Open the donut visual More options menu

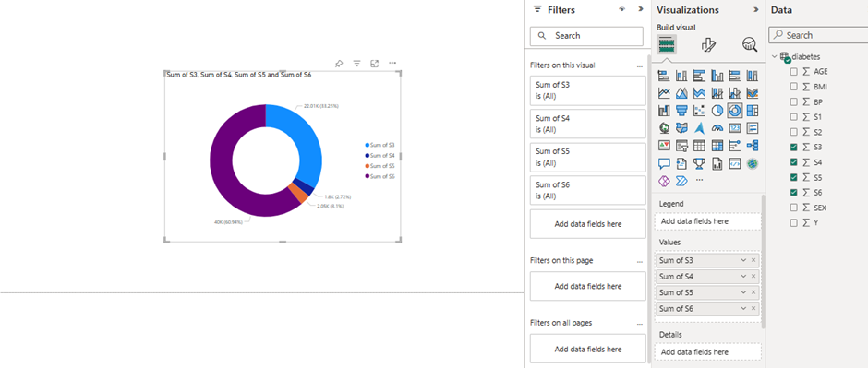[392, 63]
